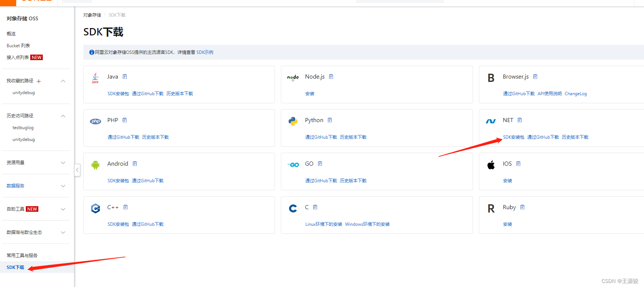Download C++ SDK安装包
Viewport: 644px width, 287px height.
point(118,224)
